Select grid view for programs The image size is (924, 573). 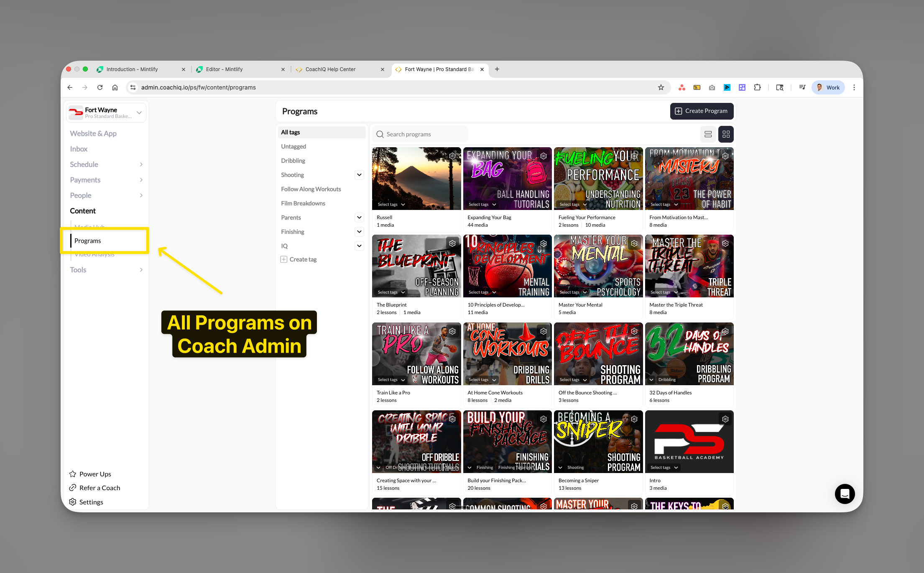click(726, 134)
